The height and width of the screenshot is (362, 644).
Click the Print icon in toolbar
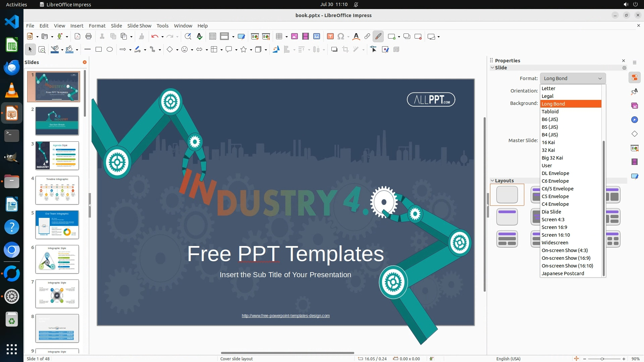click(x=89, y=37)
